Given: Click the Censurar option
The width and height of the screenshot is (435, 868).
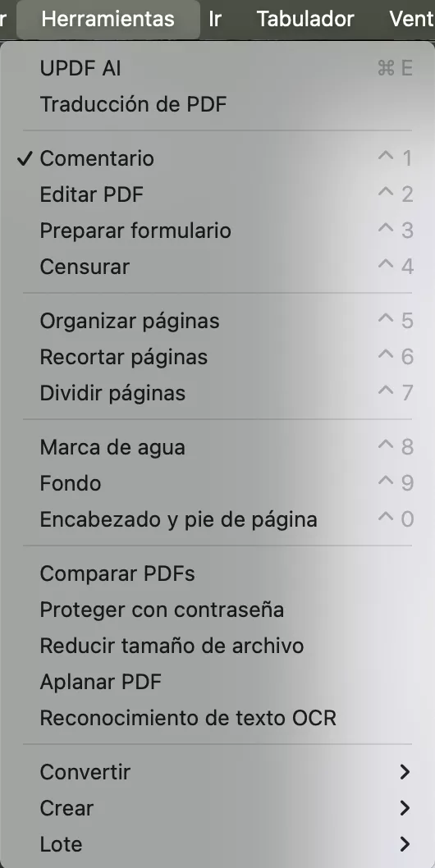Looking at the screenshot, I should tap(217, 267).
